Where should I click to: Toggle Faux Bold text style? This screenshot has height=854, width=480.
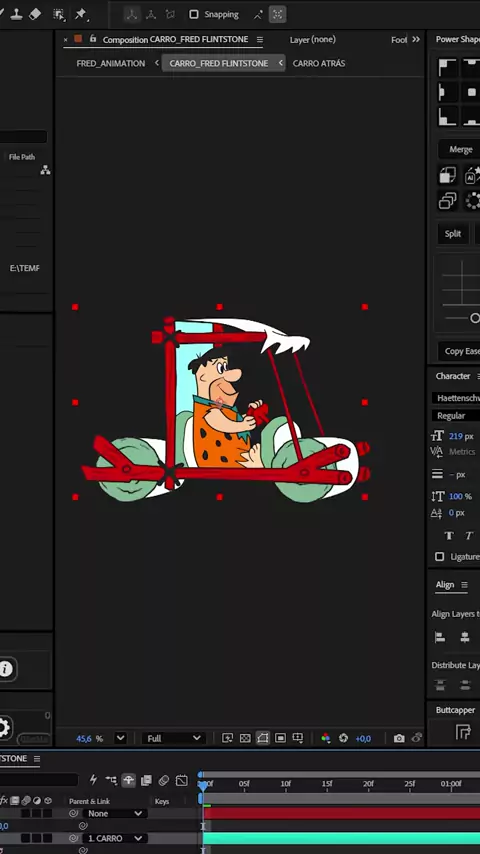pyautogui.click(x=449, y=536)
